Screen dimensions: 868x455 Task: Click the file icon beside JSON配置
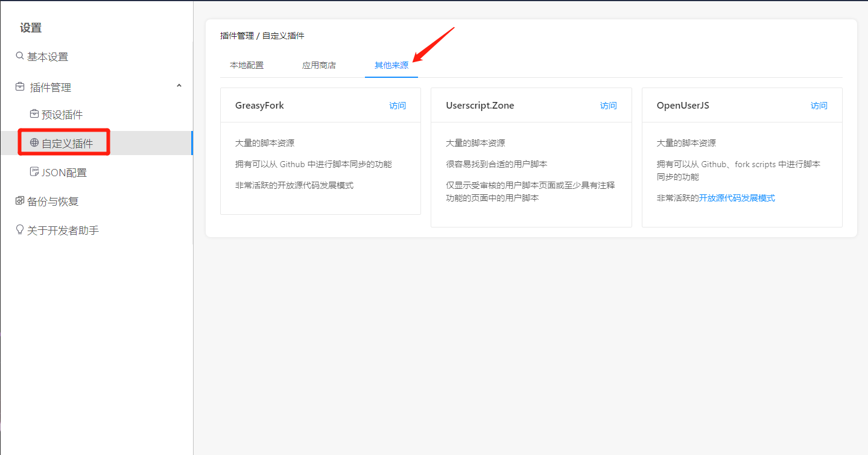34,172
